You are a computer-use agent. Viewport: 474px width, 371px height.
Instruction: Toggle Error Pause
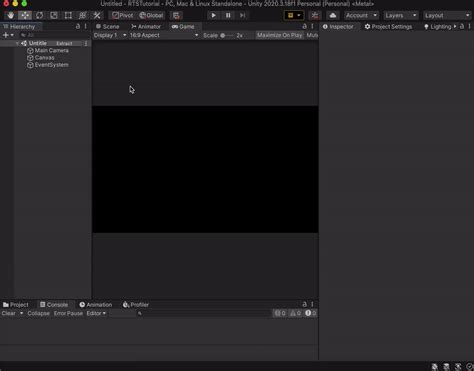(68, 313)
